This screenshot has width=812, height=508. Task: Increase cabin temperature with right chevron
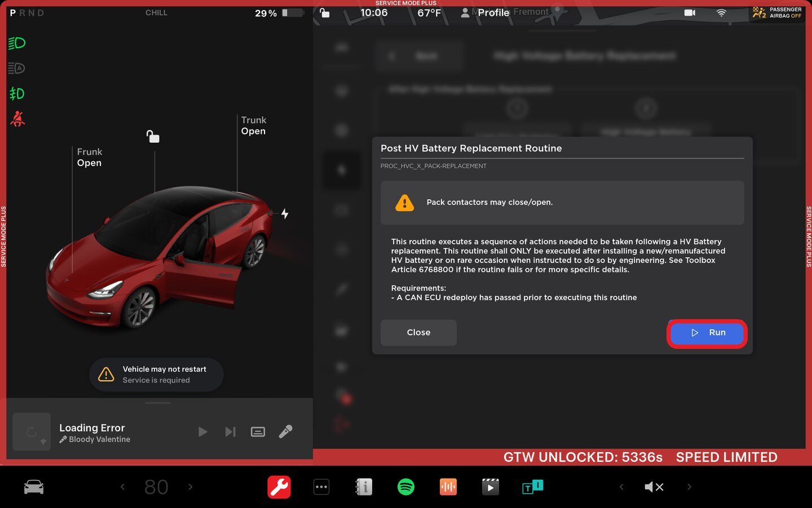191,487
